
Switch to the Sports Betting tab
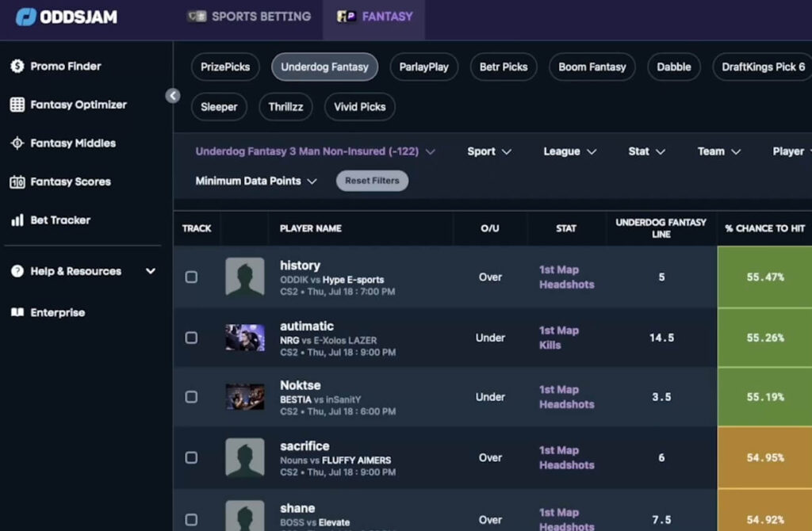coord(249,16)
